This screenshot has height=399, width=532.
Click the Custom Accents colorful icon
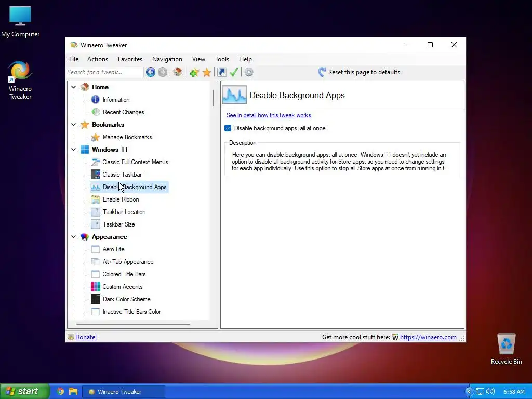tap(96, 287)
